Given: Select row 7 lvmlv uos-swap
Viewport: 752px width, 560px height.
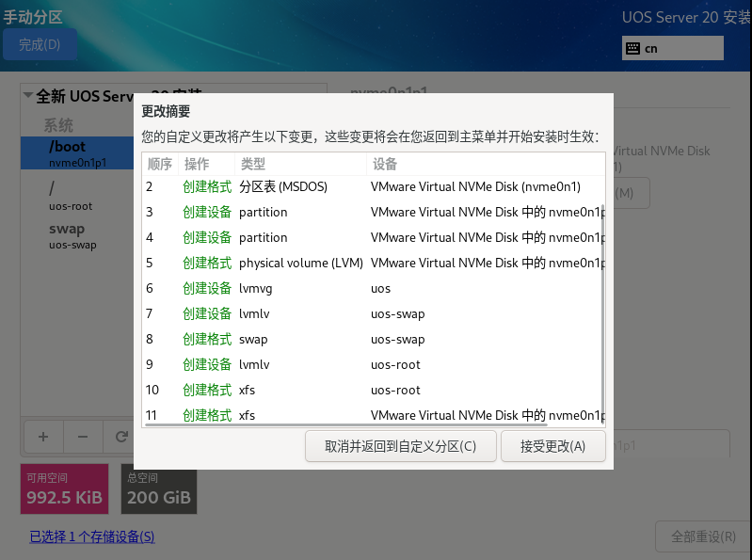Looking at the screenshot, I should (x=372, y=313).
